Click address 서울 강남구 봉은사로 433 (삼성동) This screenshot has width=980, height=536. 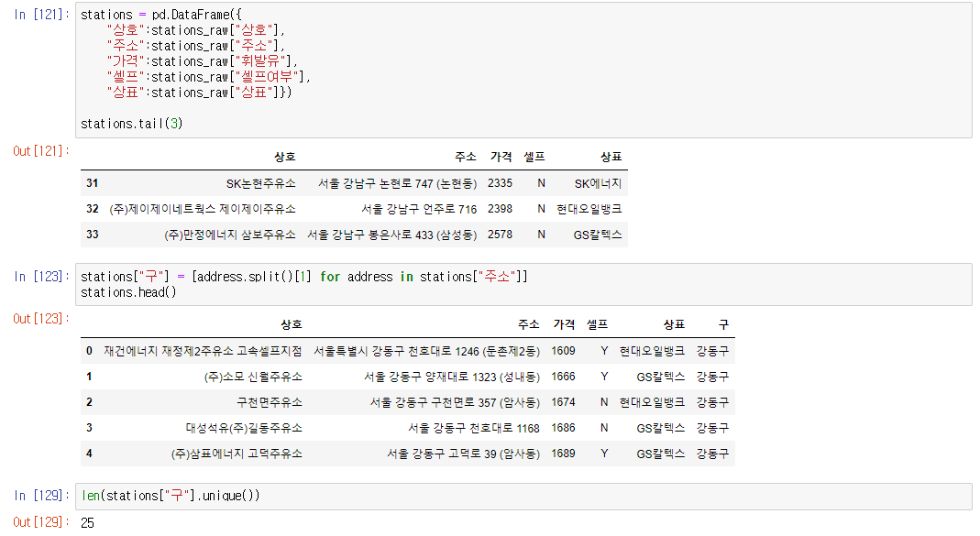(391, 235)
